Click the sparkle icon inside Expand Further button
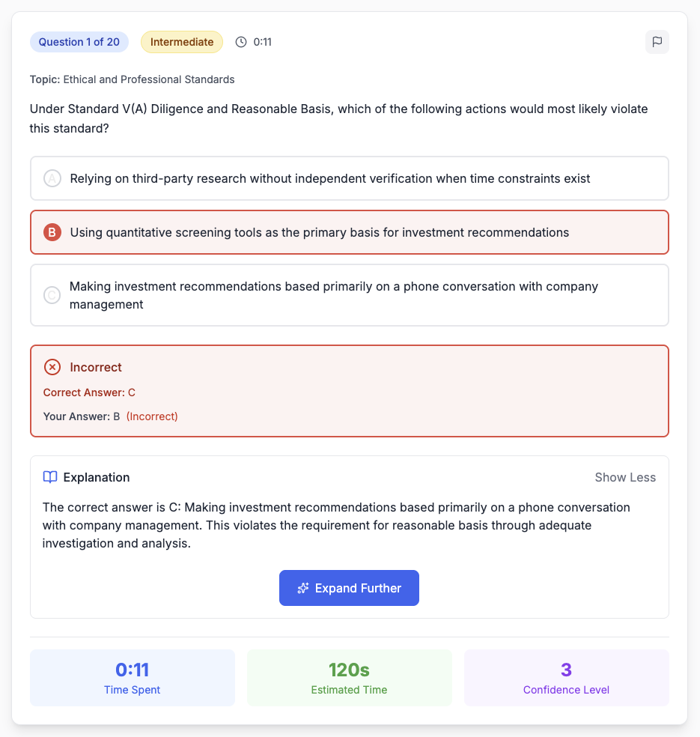The image size is (700, 737). [302, 588]
